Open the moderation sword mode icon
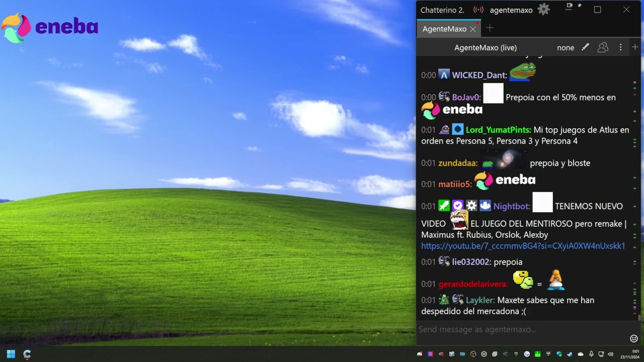Image resolution: width=644 pixels, height=362 pixels. [x=585, y=47]
